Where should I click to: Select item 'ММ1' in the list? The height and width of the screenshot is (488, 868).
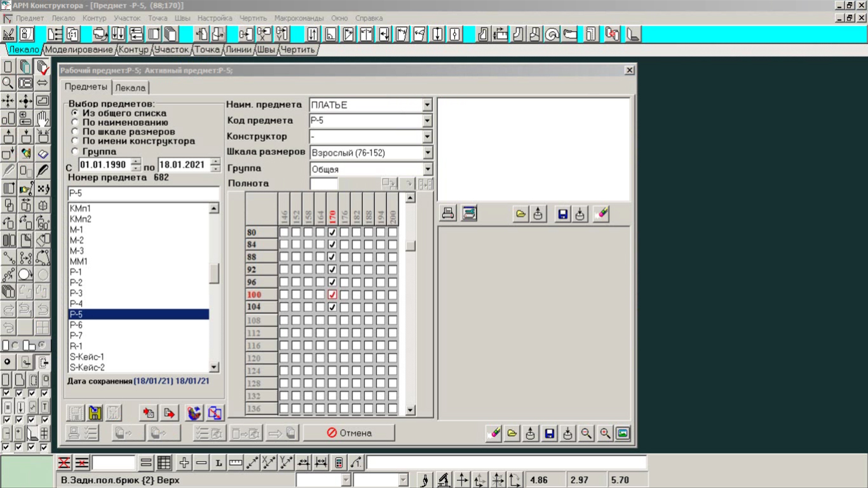point(139,261)
